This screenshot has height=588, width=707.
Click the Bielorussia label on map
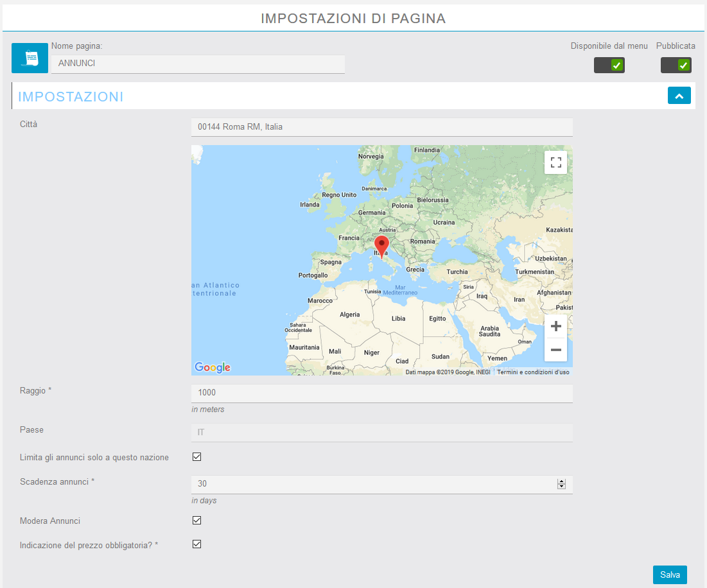(x=433, y=200)
